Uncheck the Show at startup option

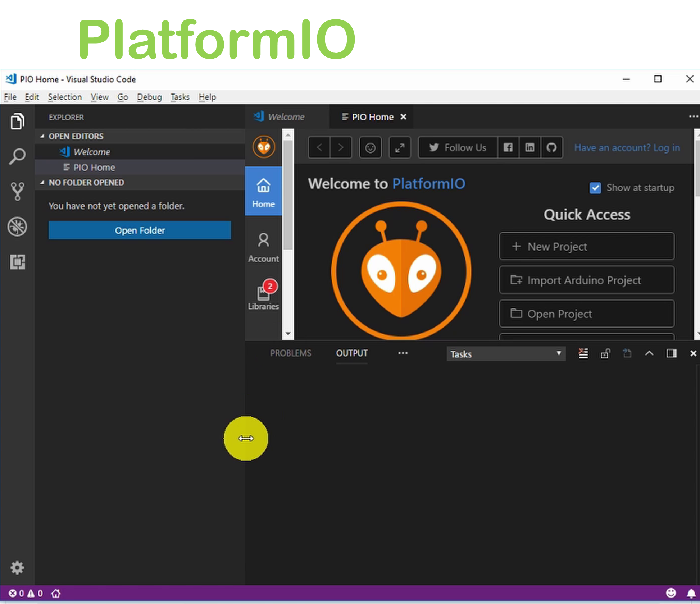pyautogui.click(x=595, y=188)
